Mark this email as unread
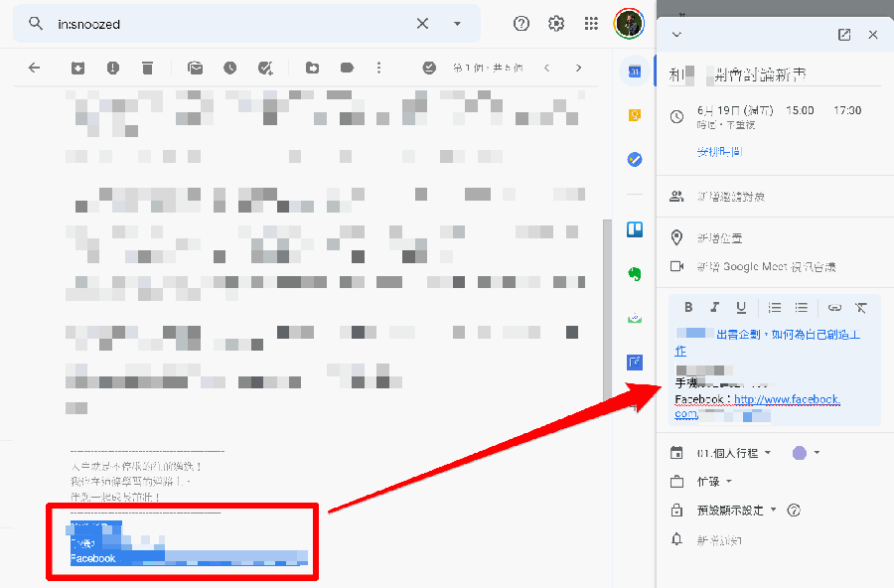Viewport: 894px width, 588px height. [195, 68]
